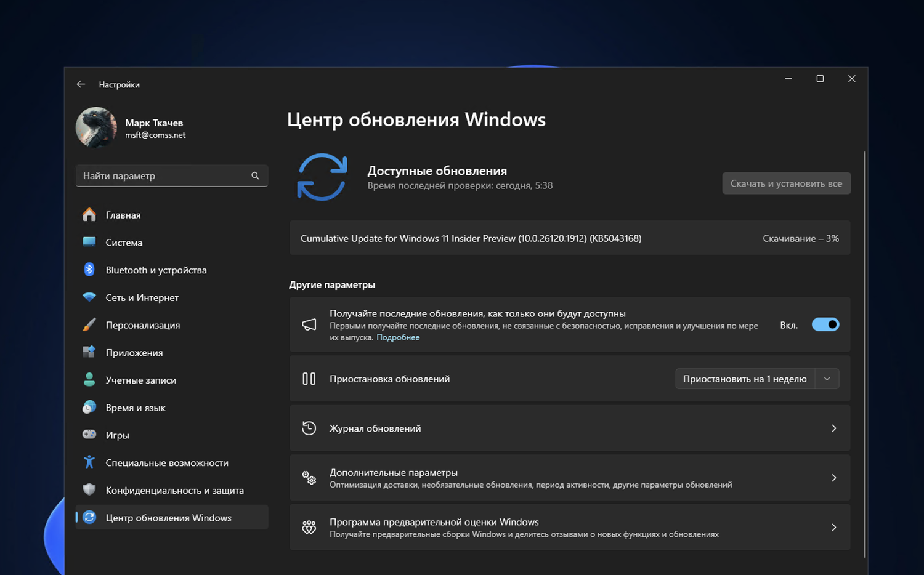
Task: Open the Подробнее link
Action: 398,337
